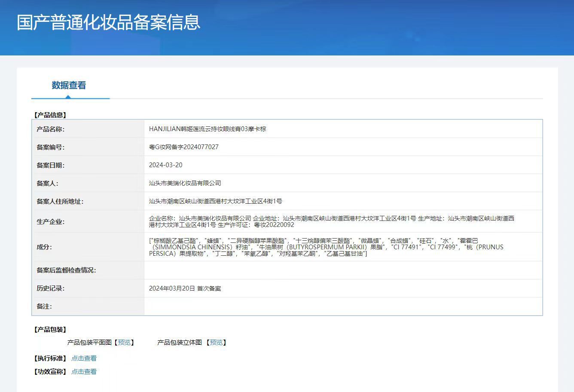The height and width of the screenshot is (392, 574).
Task: Click the 生产企业 row label
Action: click(x=51, y=222)
